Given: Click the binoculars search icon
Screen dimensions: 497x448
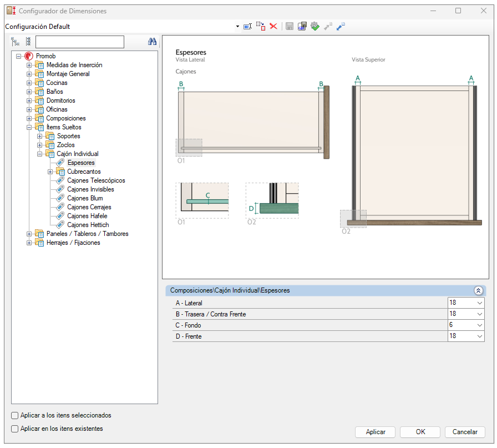Looking at the screenshot, I should 152,42.
